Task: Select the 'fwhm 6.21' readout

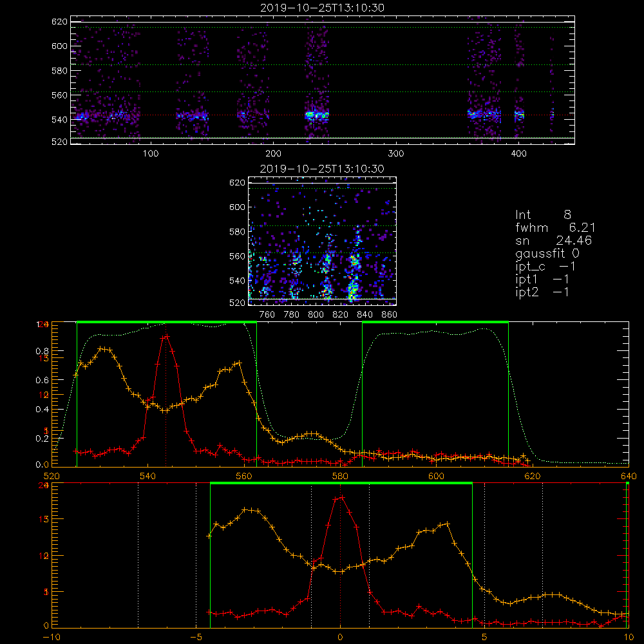Action: (555, 227)
